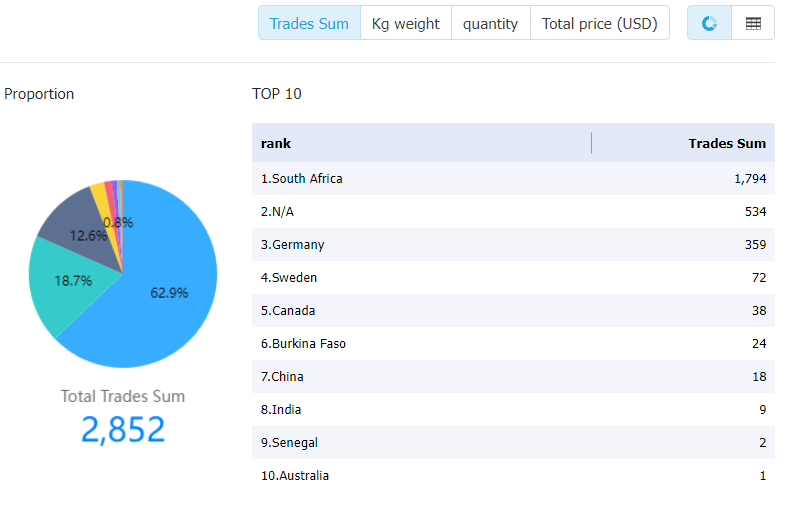Select the Total price (USD) tab
The height and width of the screenshot is (512, 790).
pos(600,23)
